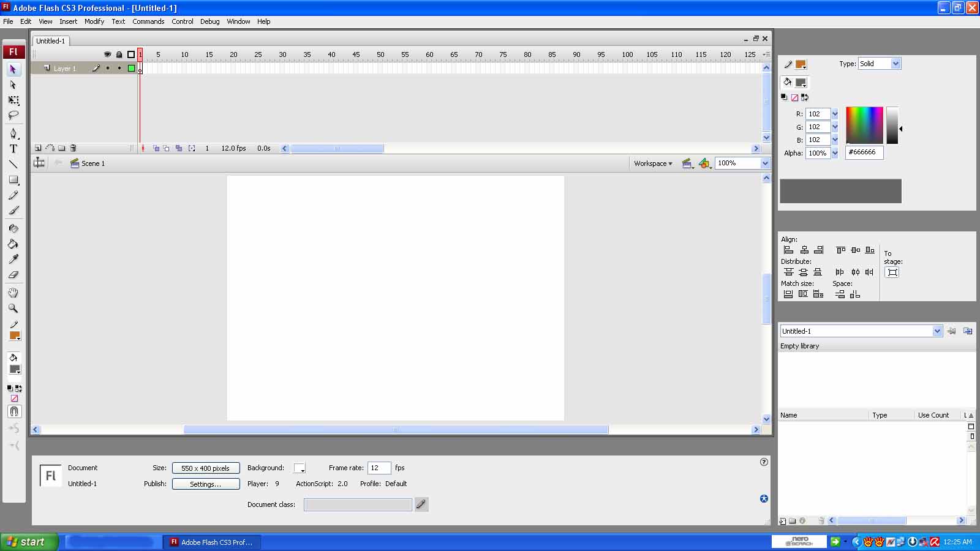This screenshot has width=980, height=551.
Task: Select the Eyedropper tool
Action: [x=13, y=259]
